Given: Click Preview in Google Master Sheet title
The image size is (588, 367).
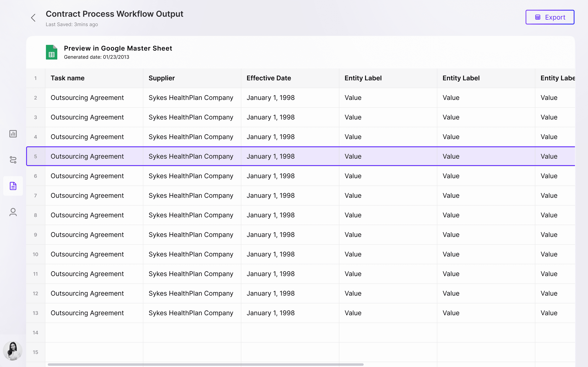Looking at the screenshot, I should (x=118, y=48).
